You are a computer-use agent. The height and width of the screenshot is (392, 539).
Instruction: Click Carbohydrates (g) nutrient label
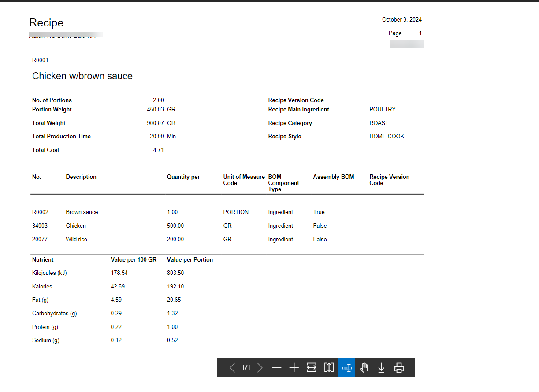pyautogui.click(x=55, y=313)
